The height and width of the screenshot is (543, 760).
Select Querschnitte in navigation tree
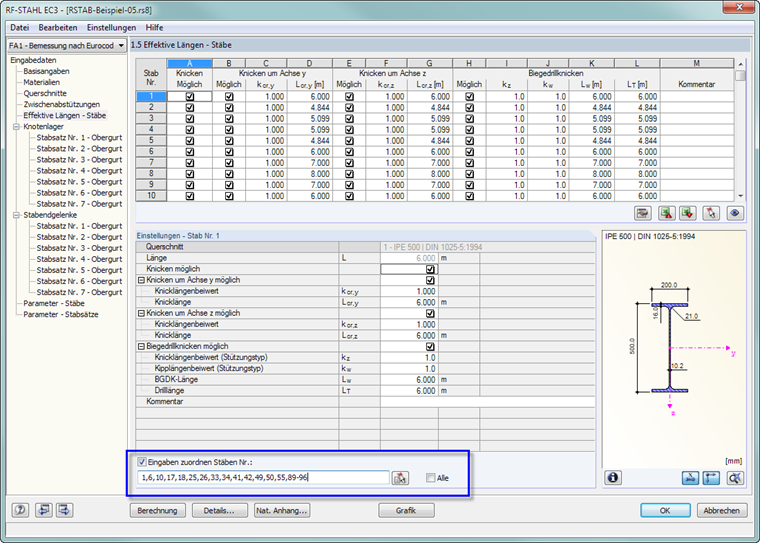45,93
